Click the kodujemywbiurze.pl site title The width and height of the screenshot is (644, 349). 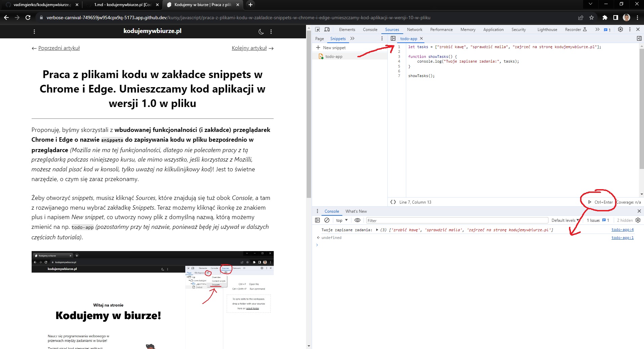(x=152, y=31)
